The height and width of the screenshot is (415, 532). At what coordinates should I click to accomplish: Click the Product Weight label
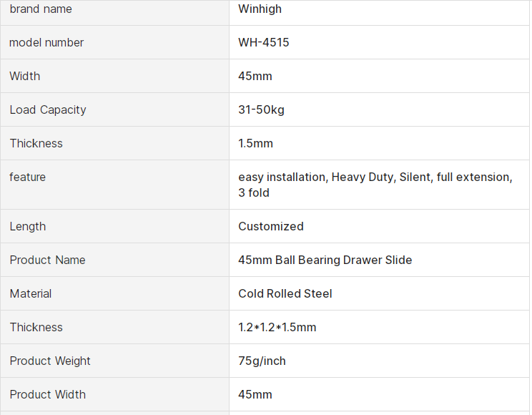pyautogui.click(x=50, y=361)
